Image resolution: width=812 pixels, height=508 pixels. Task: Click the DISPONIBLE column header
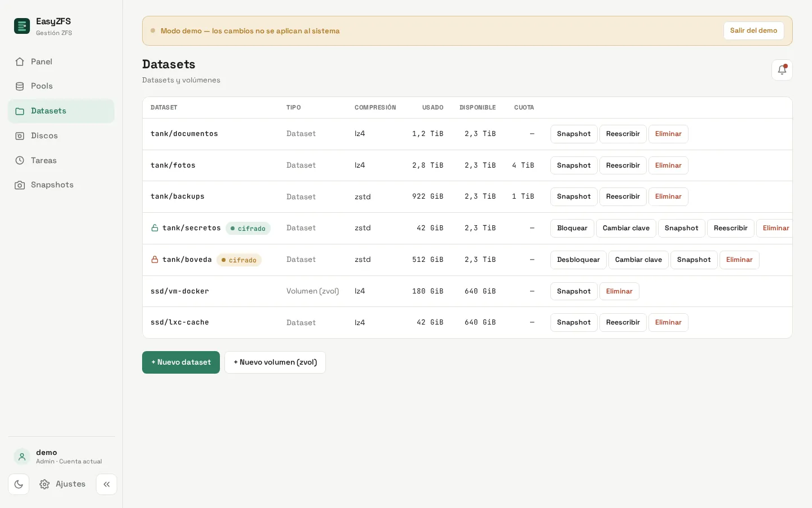[478, 107]
